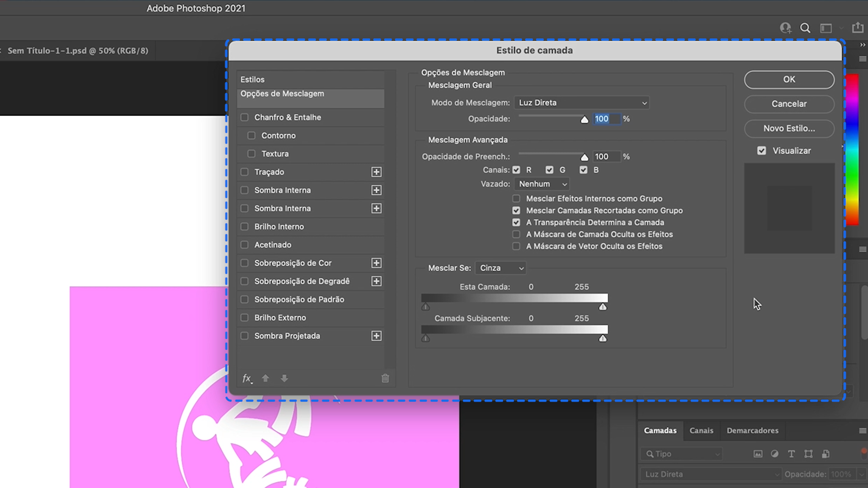Viewport: 868px width, 488px height.
Task: Click the Cancelar button
Action: (x=789, y=103)
